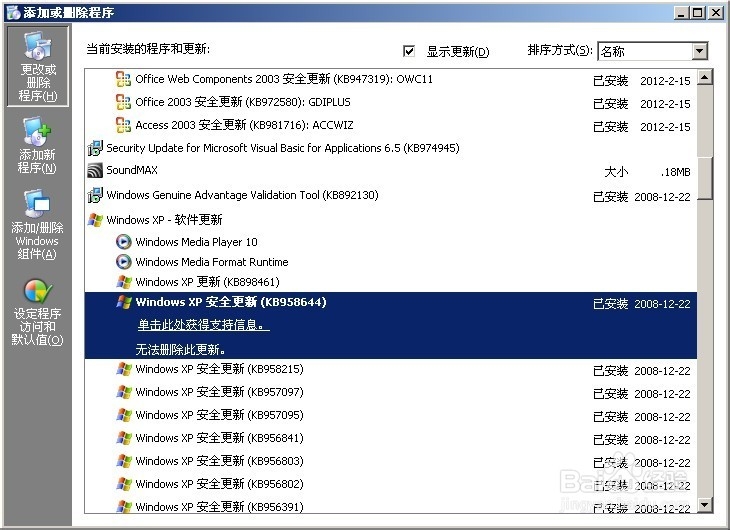Click icon of Access 2003 ACCWIZ update
The height and width of the screenshot is (530, 730).
123,125
